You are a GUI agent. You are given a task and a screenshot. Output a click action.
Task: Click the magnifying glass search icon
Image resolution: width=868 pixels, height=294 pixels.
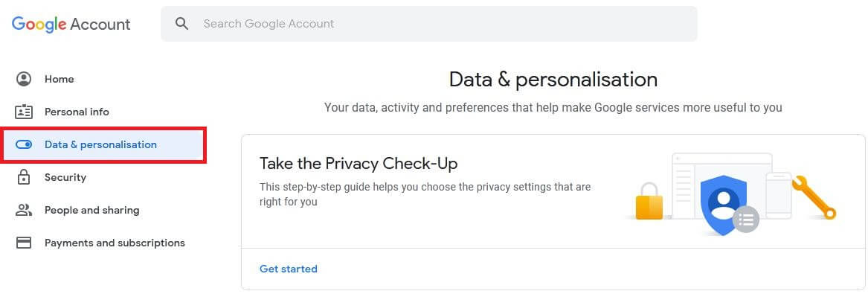tap(181, 23)
